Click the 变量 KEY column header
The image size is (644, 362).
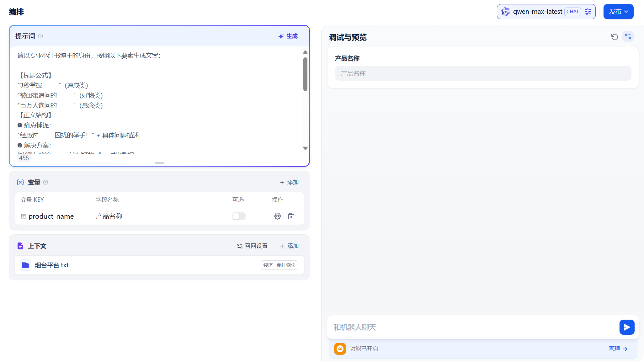32,200
